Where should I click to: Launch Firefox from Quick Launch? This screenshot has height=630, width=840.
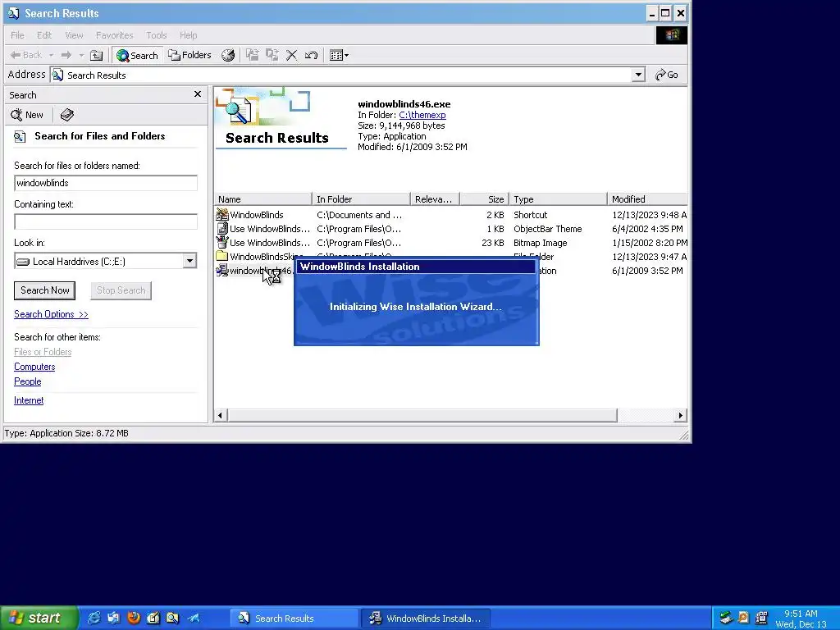click(x=134, y=618)
